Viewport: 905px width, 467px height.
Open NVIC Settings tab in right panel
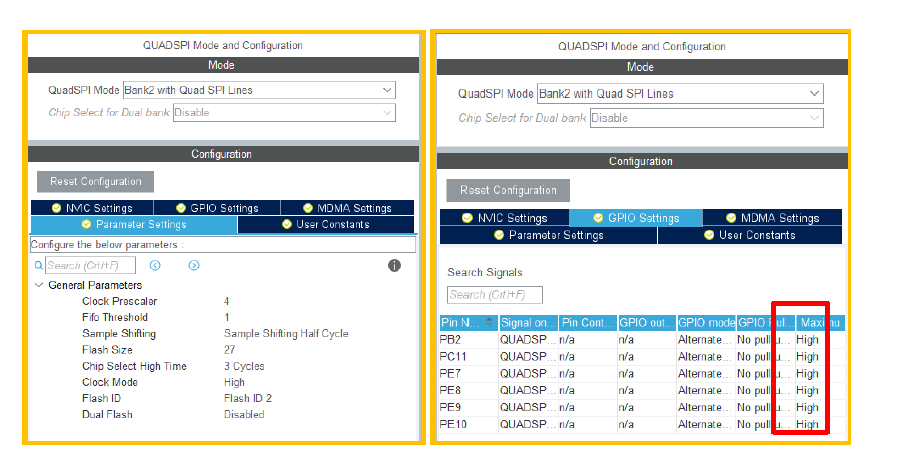tap(504, 218)
